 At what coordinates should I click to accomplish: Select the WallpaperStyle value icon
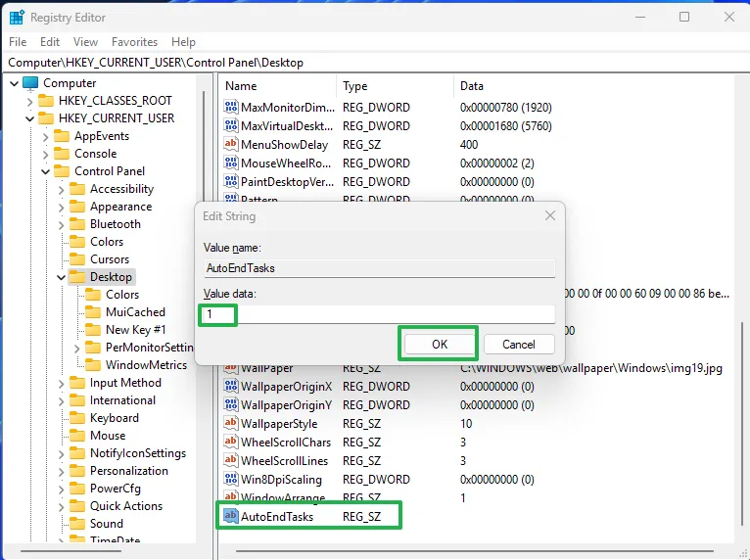231,424
